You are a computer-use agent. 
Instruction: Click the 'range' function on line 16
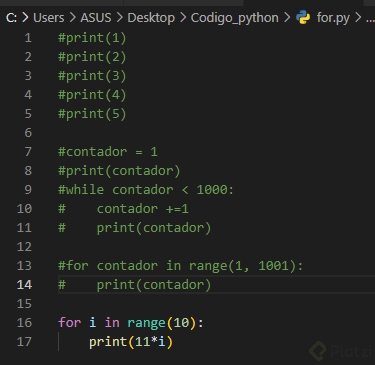coord(146,323)
